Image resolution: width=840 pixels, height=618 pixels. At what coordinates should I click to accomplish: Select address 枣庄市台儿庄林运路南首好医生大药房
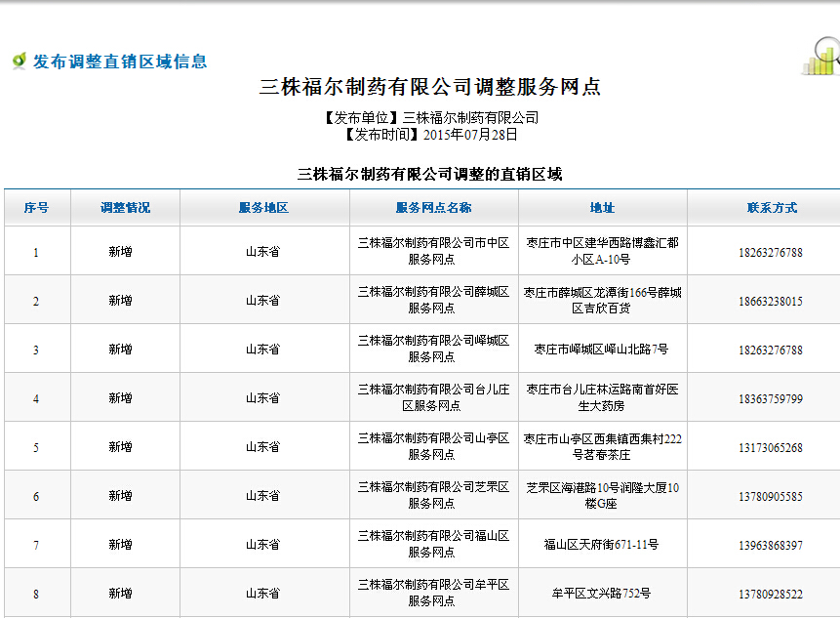(x=602, y=397)
